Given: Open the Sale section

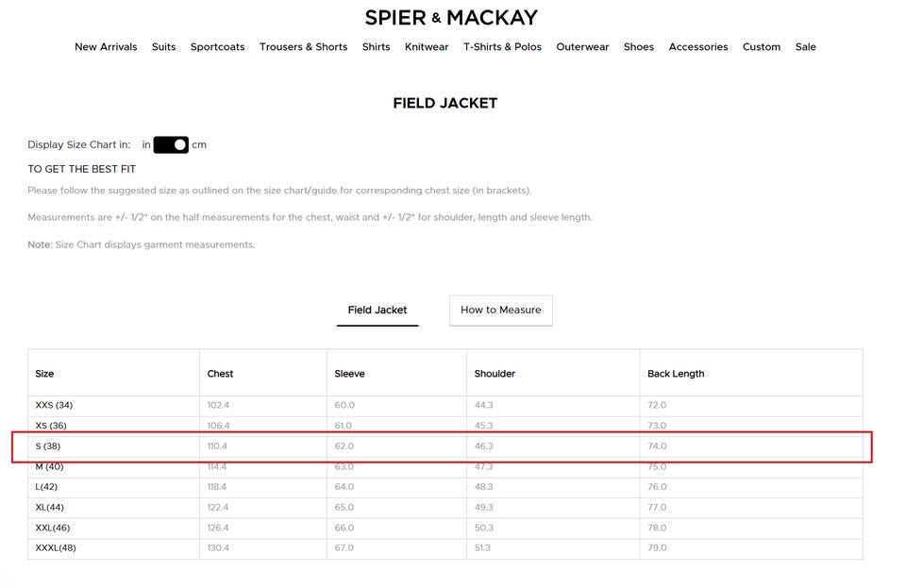Looking at the screenshot, I should point(805,47).
